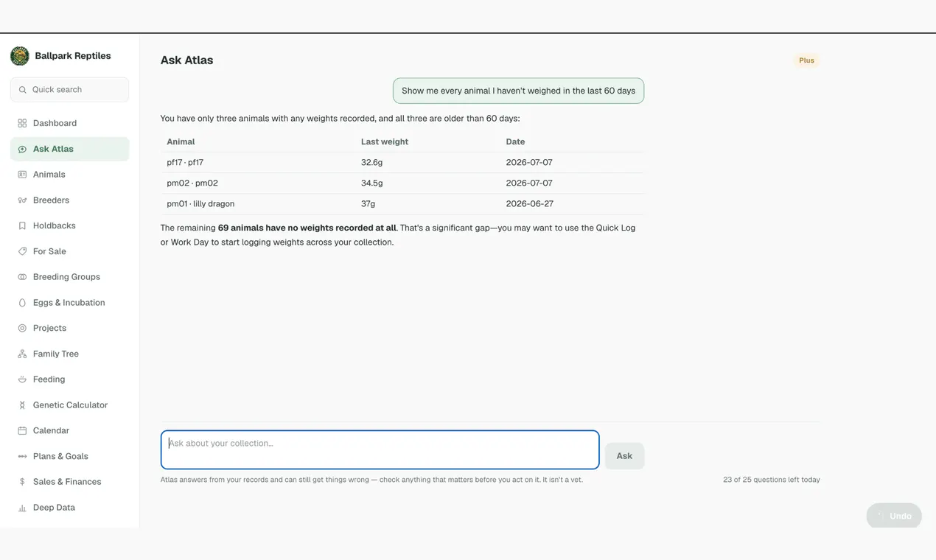Click the Undo button
The height and width of the screenshot is (560, 936).
click(x=894, y=516)
